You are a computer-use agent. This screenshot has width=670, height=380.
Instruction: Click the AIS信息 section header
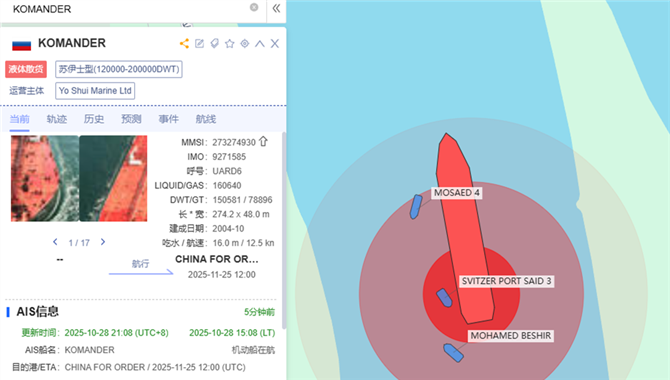(38, 312)
